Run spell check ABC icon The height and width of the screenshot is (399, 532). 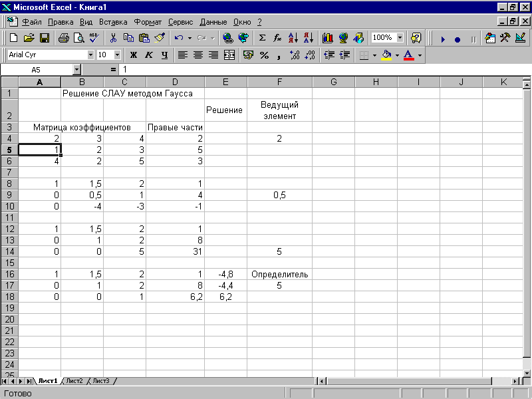(x=94, y=38)
